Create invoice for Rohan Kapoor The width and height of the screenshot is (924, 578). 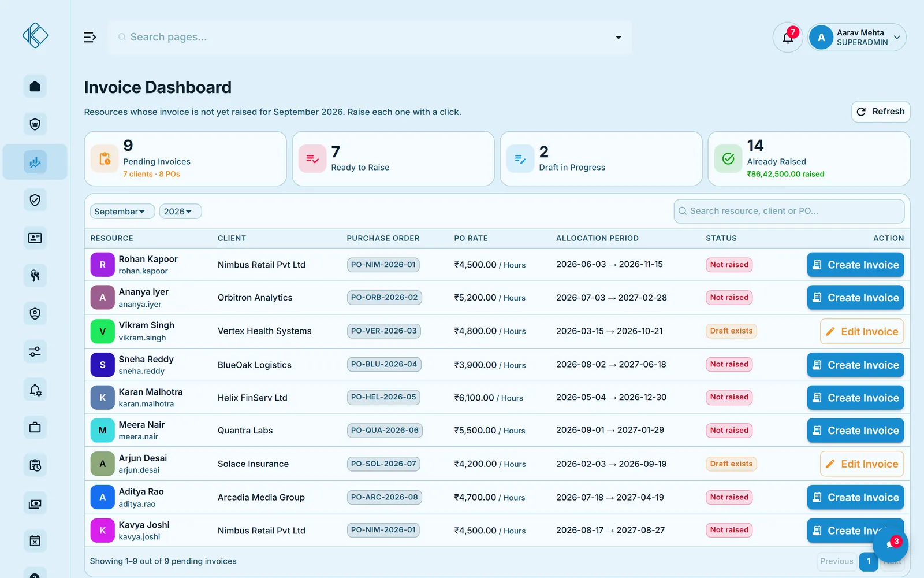point(855,265)
